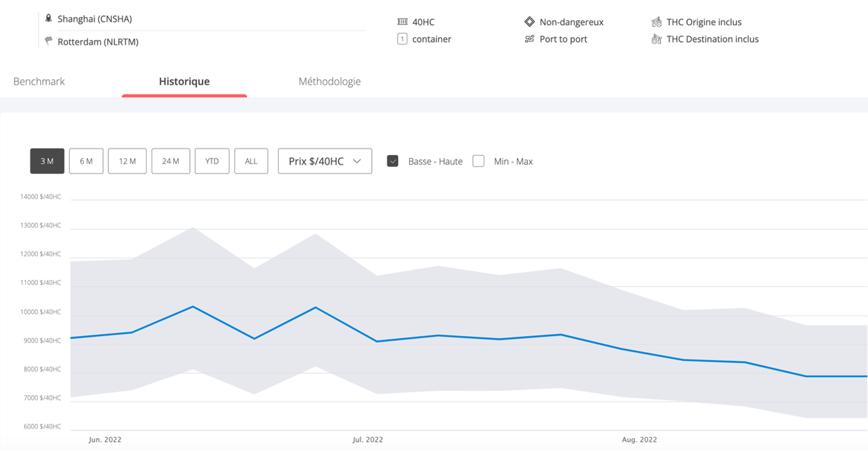Click the container icon next to 40HC

tap(402, 22)
